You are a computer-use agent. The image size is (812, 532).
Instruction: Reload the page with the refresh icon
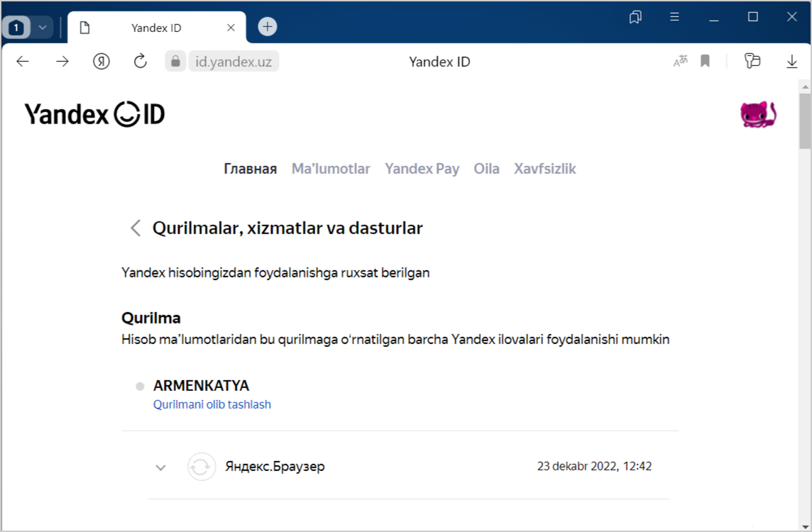coord(141,62)
